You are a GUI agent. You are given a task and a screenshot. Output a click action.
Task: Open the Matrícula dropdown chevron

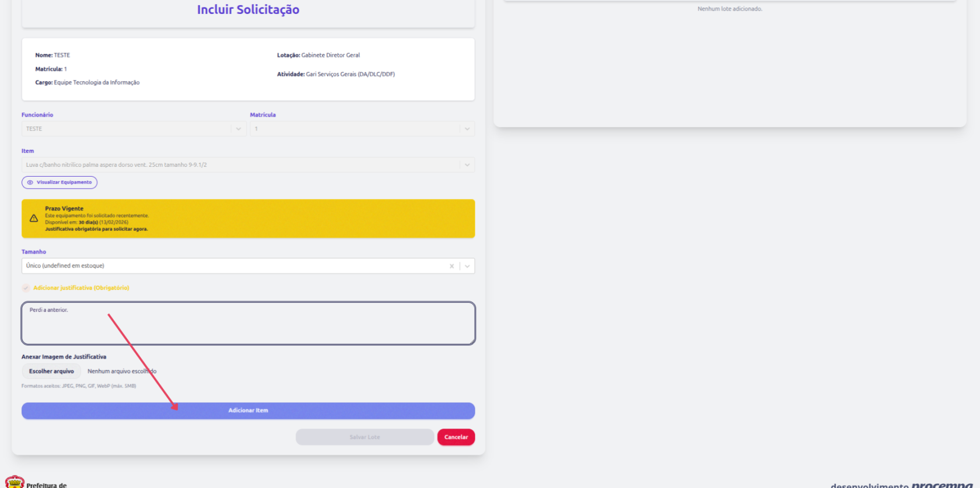tap(467, 129)
